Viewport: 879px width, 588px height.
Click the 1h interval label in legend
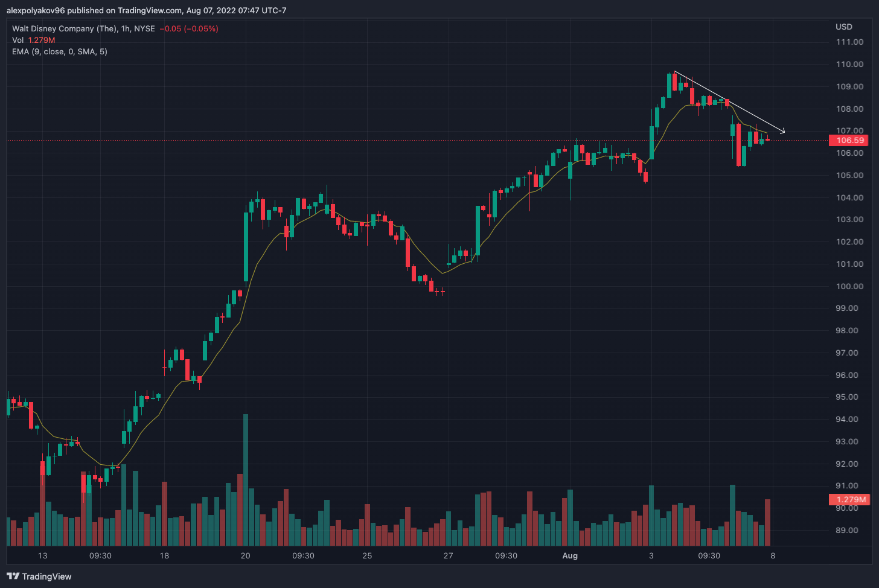point(126,28)
